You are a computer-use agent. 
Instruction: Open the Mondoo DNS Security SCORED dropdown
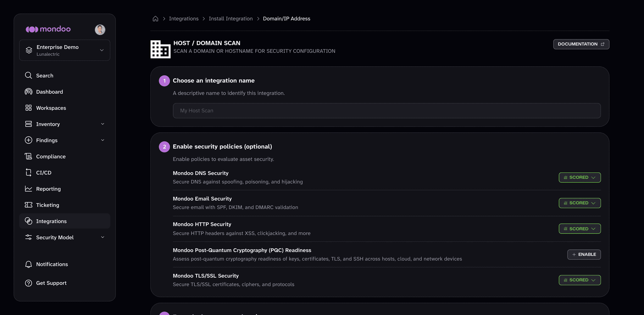[580, 178]
